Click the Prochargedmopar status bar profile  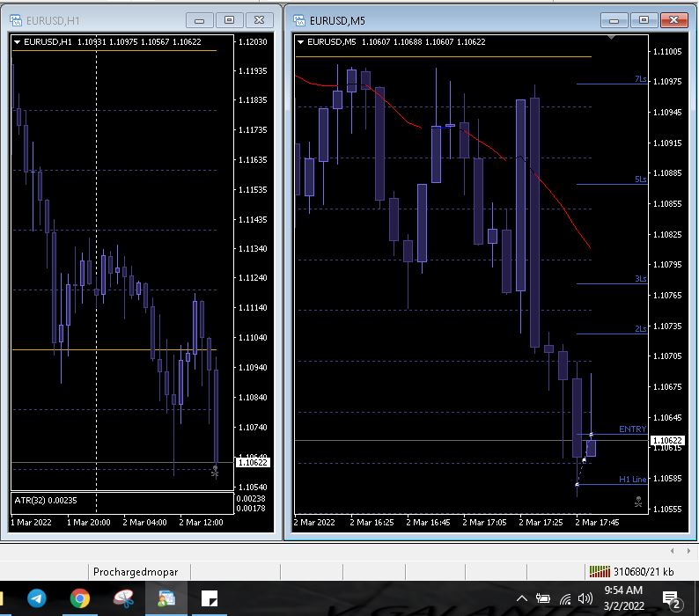[x=136, y=572]
